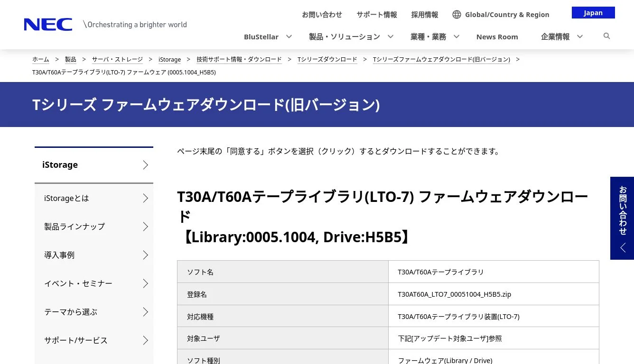
Task: Click the Japan button
Action: [x=593, y=13]
